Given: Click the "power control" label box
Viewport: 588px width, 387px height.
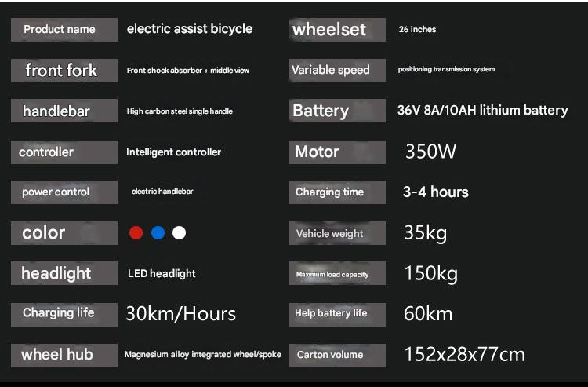Looking at the screenshot, I should (64, 192).
